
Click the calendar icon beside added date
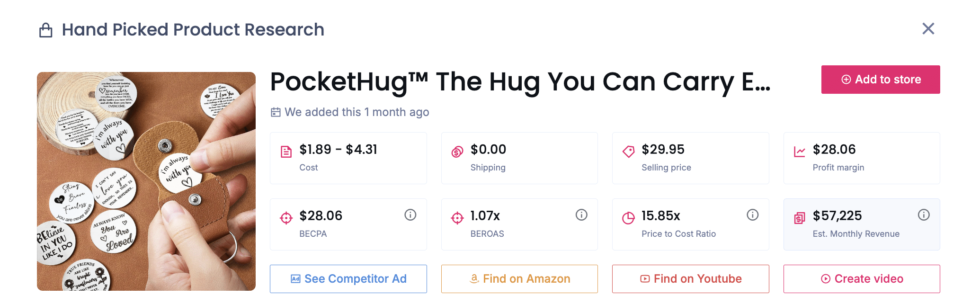click(276, 112)
